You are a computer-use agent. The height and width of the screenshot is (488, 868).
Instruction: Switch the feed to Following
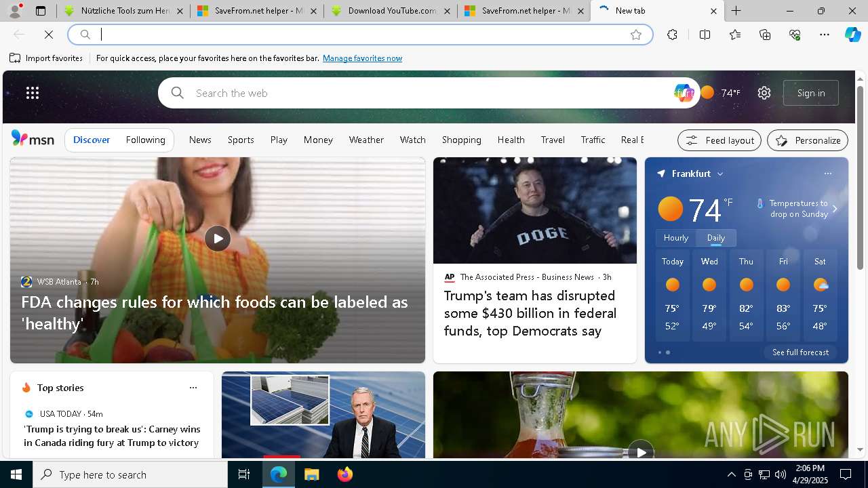tap(146, 140)
